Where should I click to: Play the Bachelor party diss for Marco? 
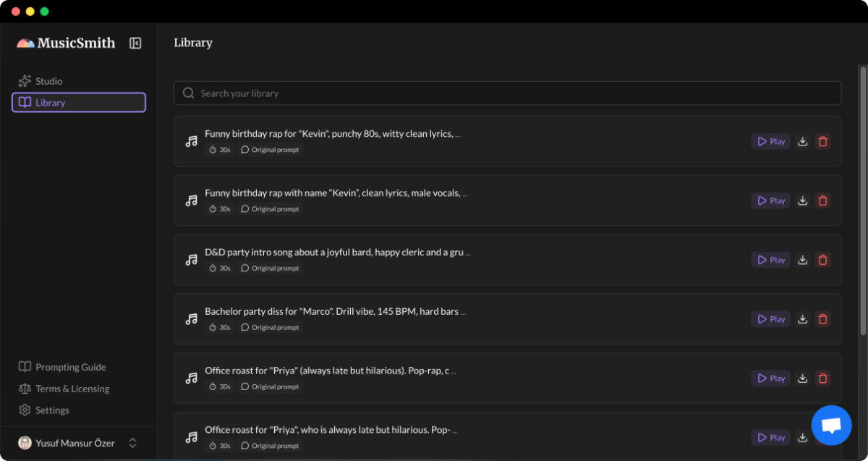pos(770,319)
